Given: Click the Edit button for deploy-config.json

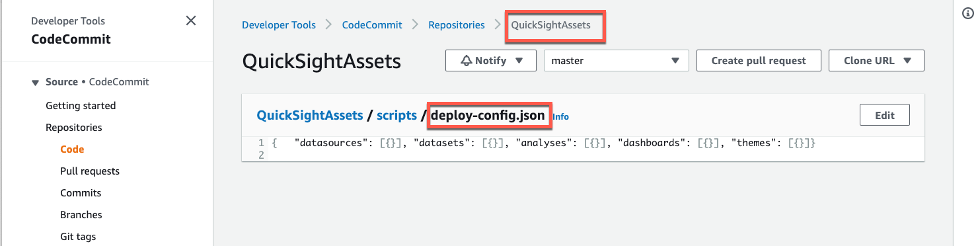Looking at the screenshot, I should (885, 115).
